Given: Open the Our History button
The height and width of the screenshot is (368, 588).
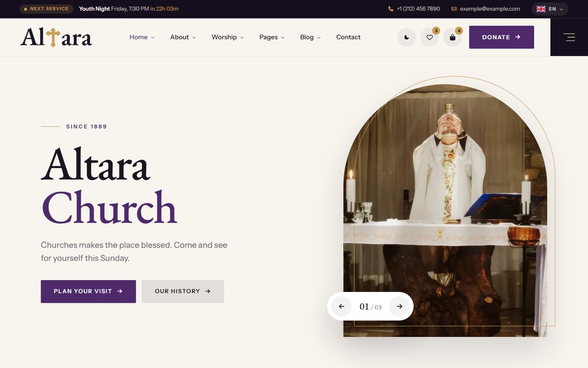Looking at the screenshot, I should 183,291.
